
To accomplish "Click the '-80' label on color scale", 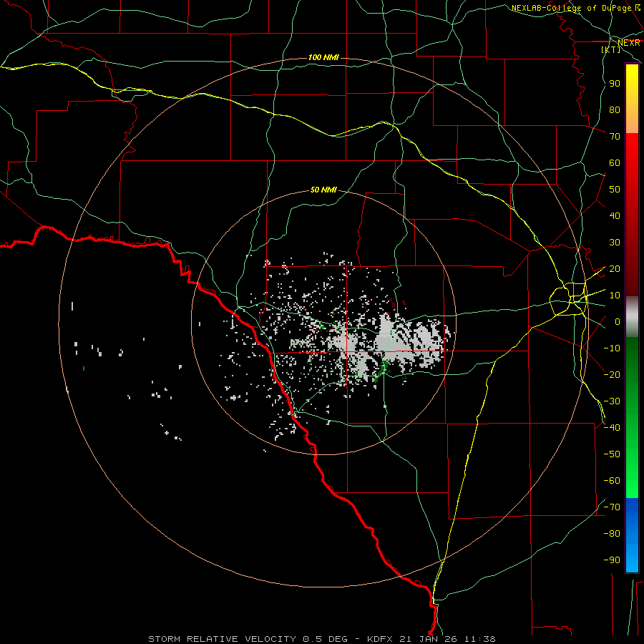I will click(612, 534).
